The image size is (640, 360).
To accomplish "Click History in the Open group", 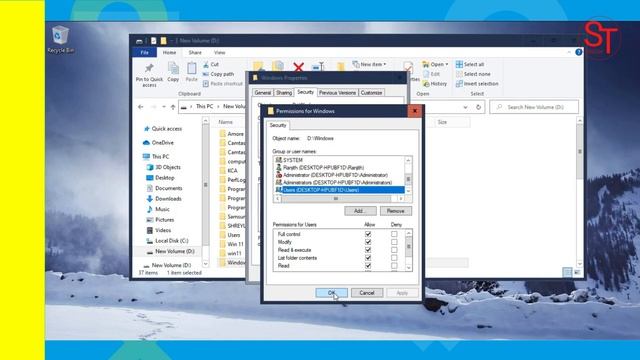I will pos(435,84).
